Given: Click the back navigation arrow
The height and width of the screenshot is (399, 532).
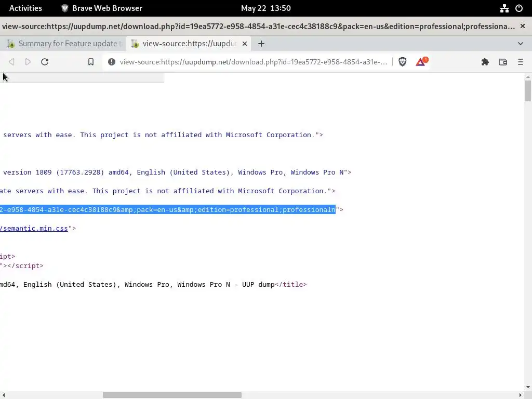Looking at the screenshot, I should coord(11,62).
